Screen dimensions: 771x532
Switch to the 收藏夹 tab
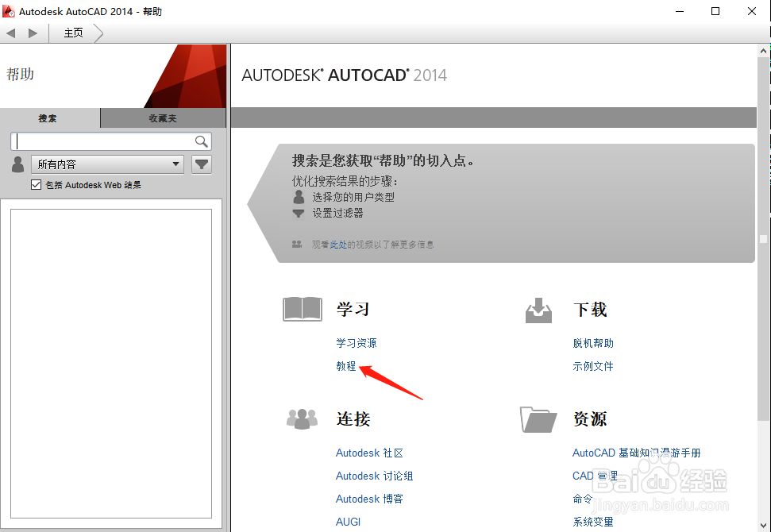pyautogui.click(x=163, y=118)
